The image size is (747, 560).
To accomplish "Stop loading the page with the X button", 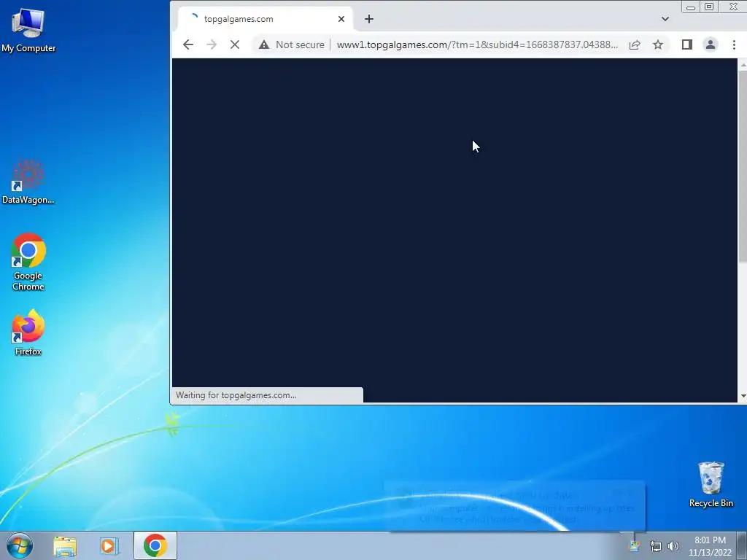I will click(x=235, y=44).
